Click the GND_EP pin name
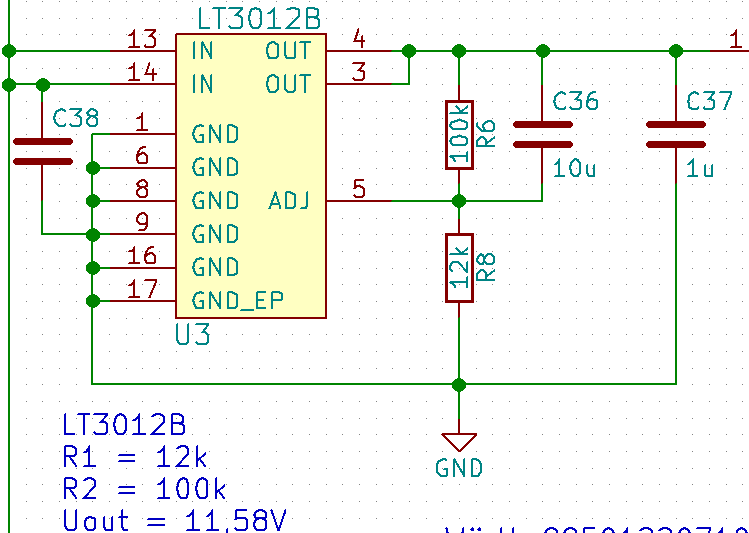This screenshot has width=749, height=533. [x=237, y=301]
